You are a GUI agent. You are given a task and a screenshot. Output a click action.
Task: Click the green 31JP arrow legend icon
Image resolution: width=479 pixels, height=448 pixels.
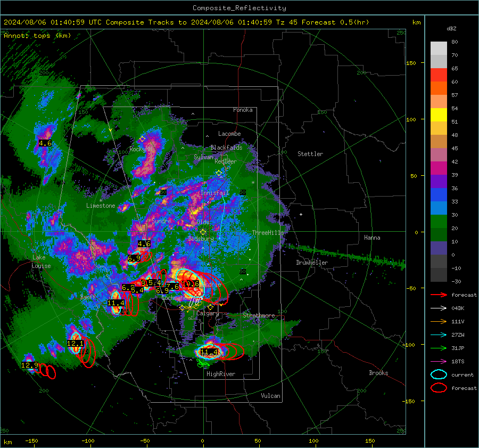tap(439, 348)
